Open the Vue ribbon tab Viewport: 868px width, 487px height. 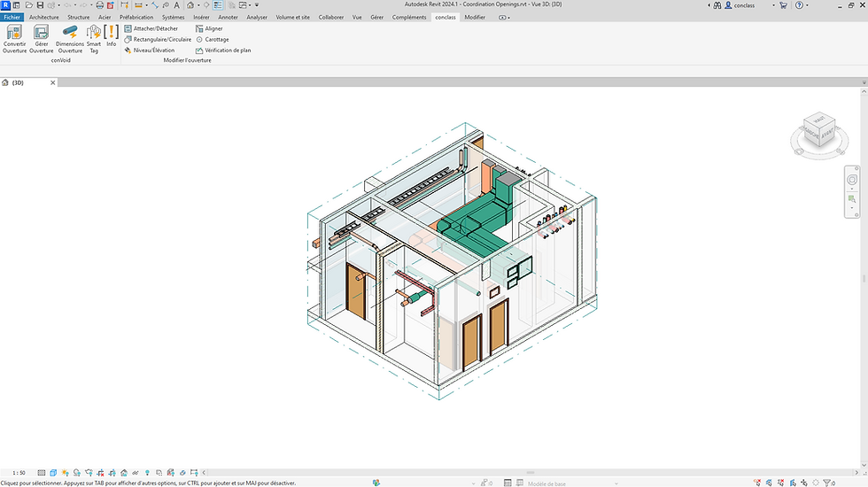click(x=357, y=17)
